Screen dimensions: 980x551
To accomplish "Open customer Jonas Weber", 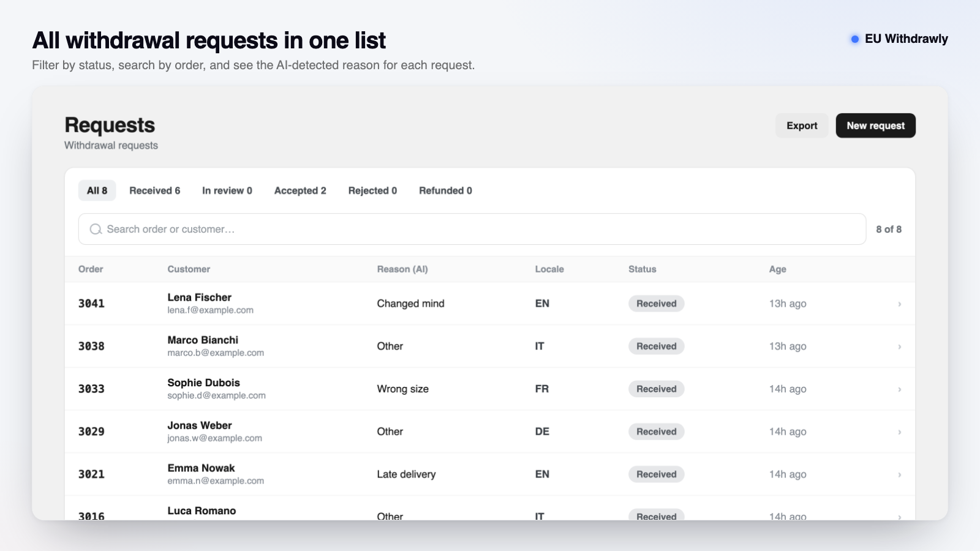I will [x=200, y=425].
